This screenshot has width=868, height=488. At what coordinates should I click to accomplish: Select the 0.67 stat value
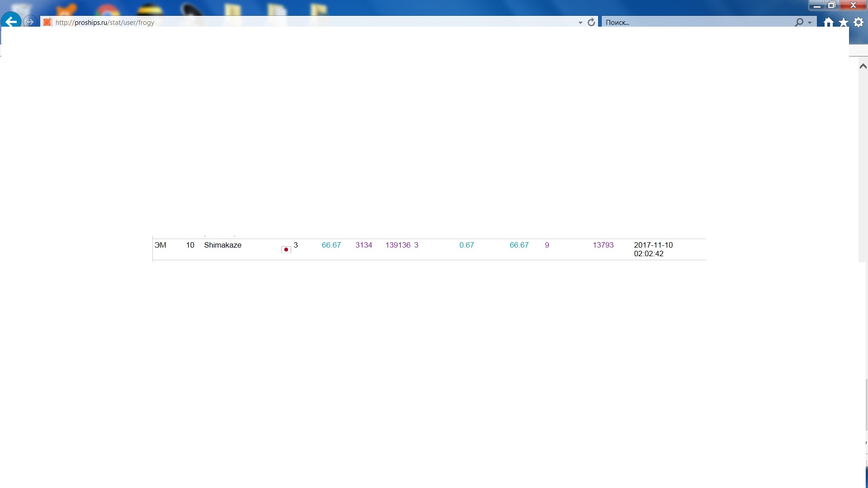(467, 245)
